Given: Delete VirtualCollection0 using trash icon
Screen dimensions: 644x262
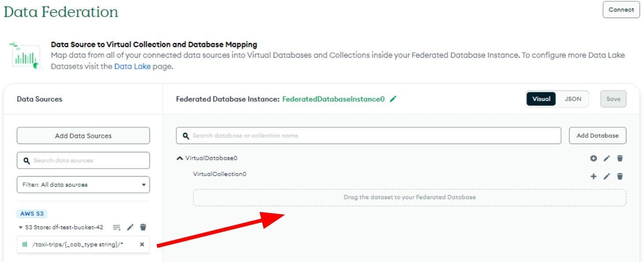Looking at the screenshot, I should point(620,177).
